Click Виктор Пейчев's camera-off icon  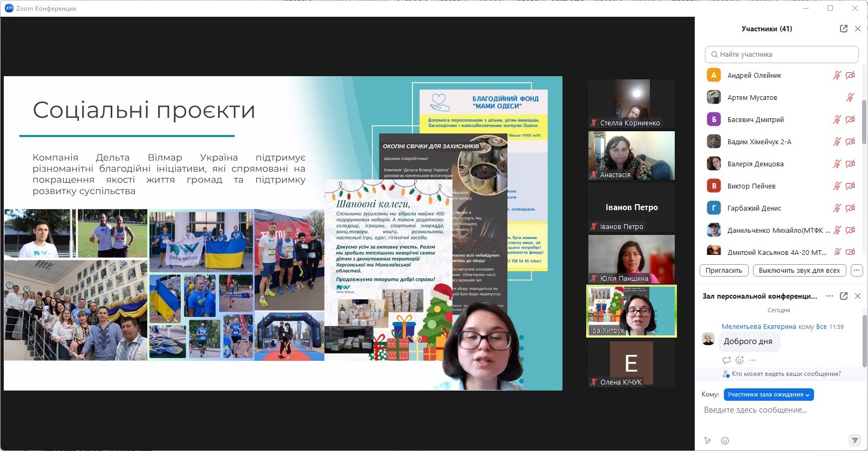850,186
